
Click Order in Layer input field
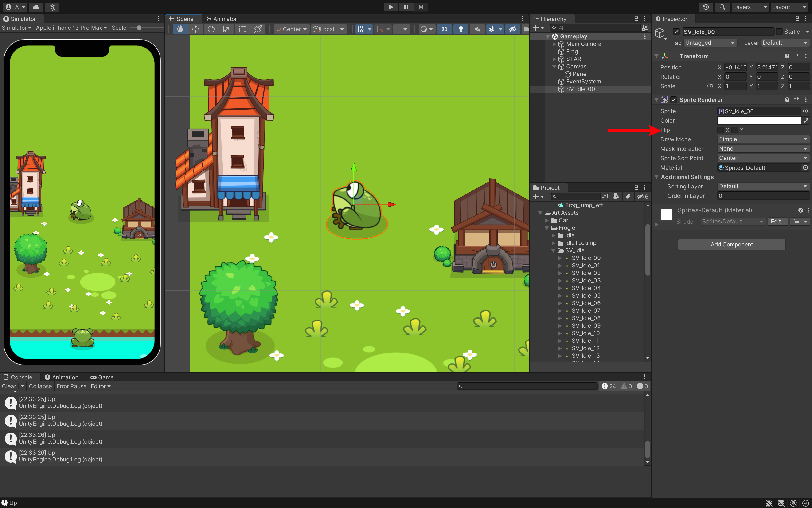coord(763,195)
